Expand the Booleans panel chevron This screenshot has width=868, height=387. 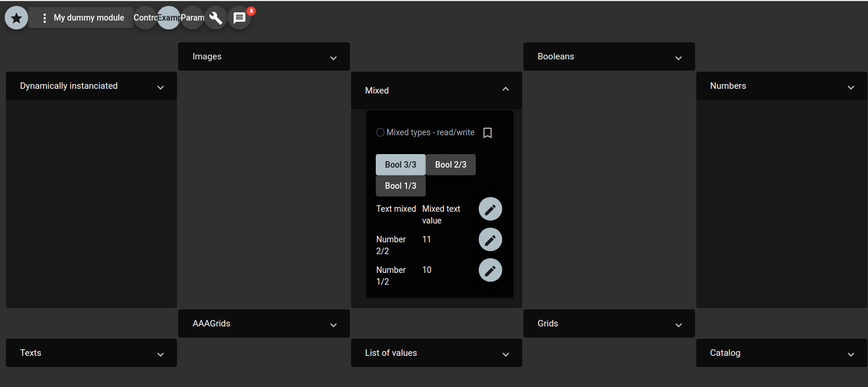pos(679,58)
